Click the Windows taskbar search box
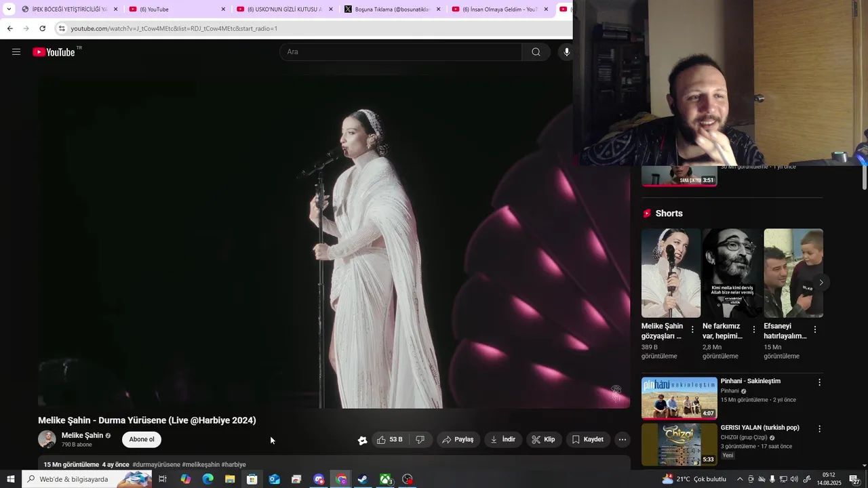The width and height of the screenshot is (868, 488). [86, 479]
